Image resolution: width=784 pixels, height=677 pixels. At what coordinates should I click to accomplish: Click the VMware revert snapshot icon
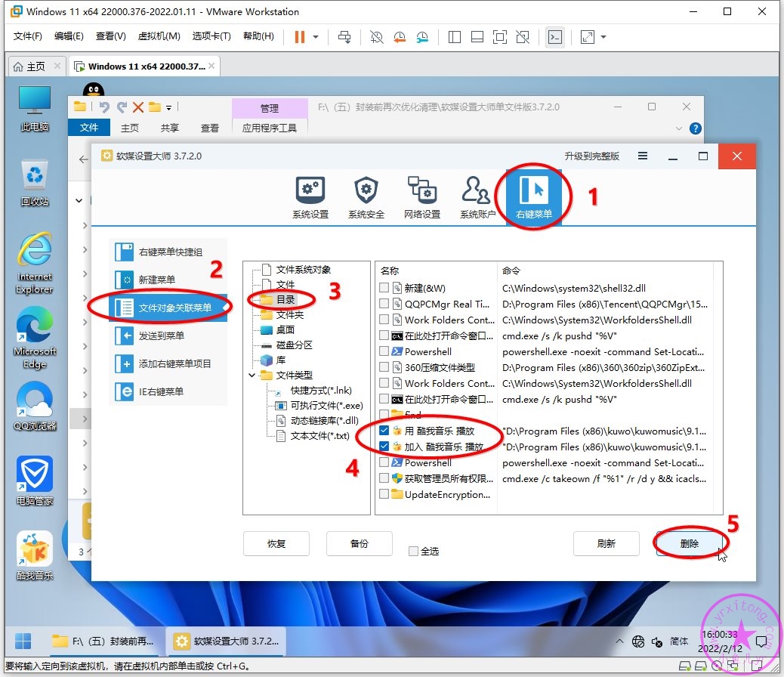[x=400, y=36]
